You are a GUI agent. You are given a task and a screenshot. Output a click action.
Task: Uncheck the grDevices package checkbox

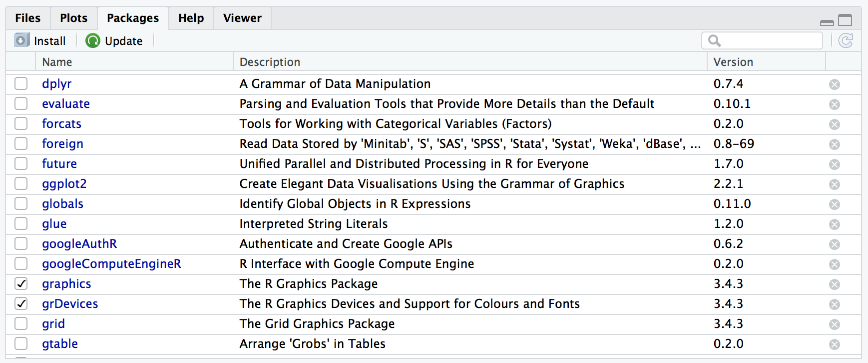click(21, 303)
